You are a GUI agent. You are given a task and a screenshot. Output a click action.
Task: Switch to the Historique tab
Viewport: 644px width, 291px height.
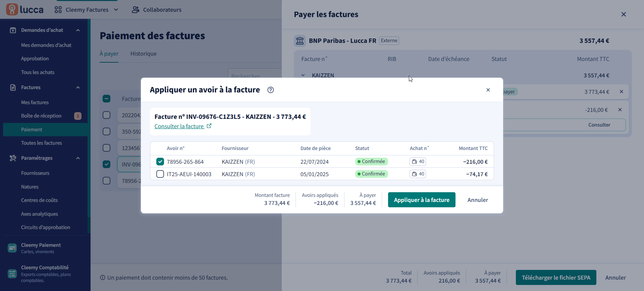(x=143, y=54)
